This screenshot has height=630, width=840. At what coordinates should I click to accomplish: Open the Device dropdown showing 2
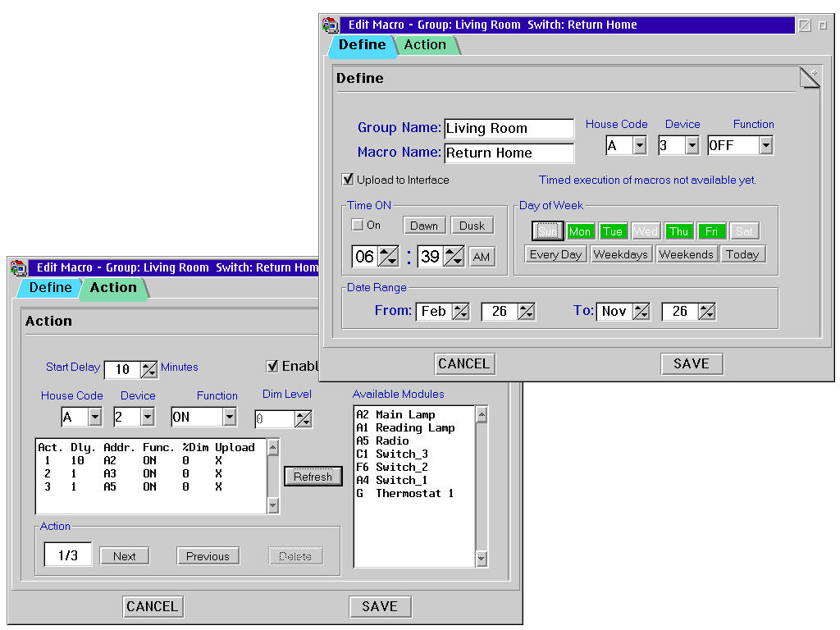pos(148,417)
